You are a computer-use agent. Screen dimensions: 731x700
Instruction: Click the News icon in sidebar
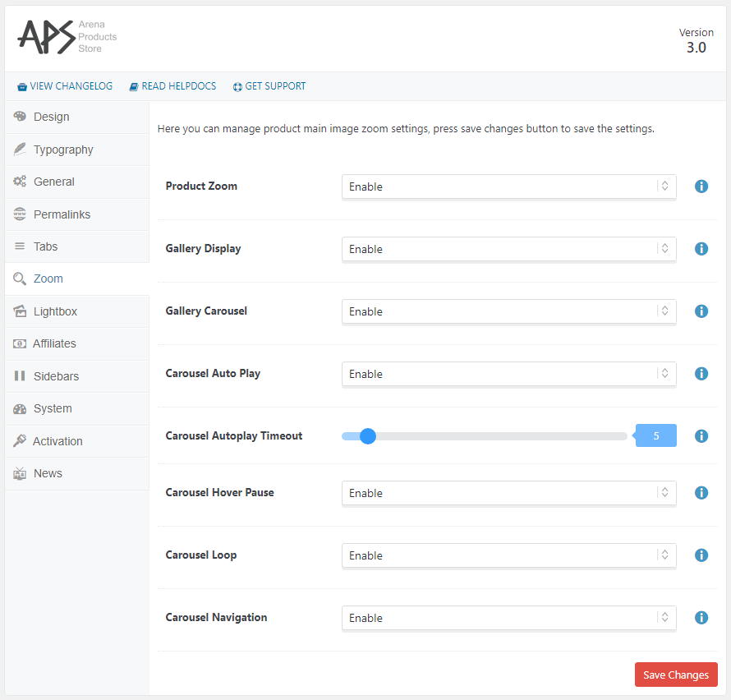point(20,473)
